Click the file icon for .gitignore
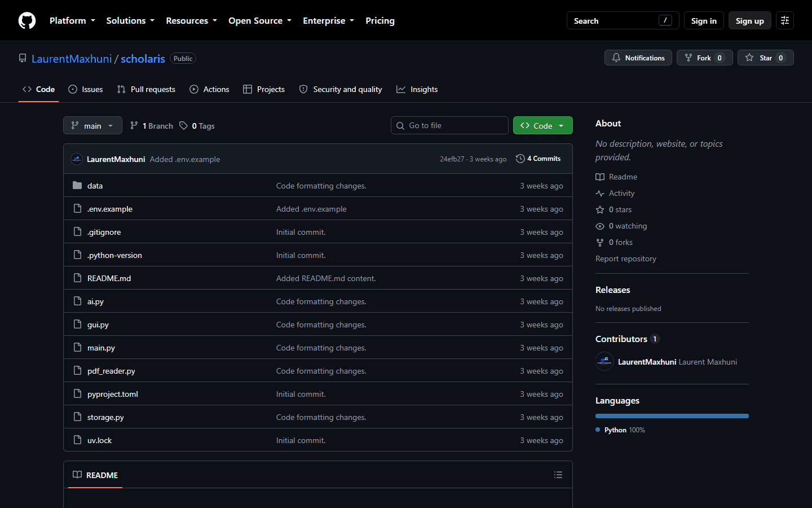 coord(77,231)
